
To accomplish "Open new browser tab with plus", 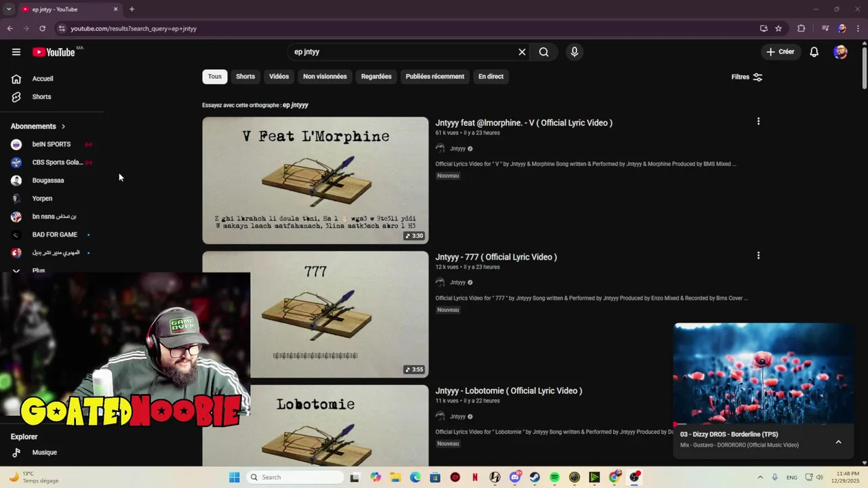I will tap(132, 9).
